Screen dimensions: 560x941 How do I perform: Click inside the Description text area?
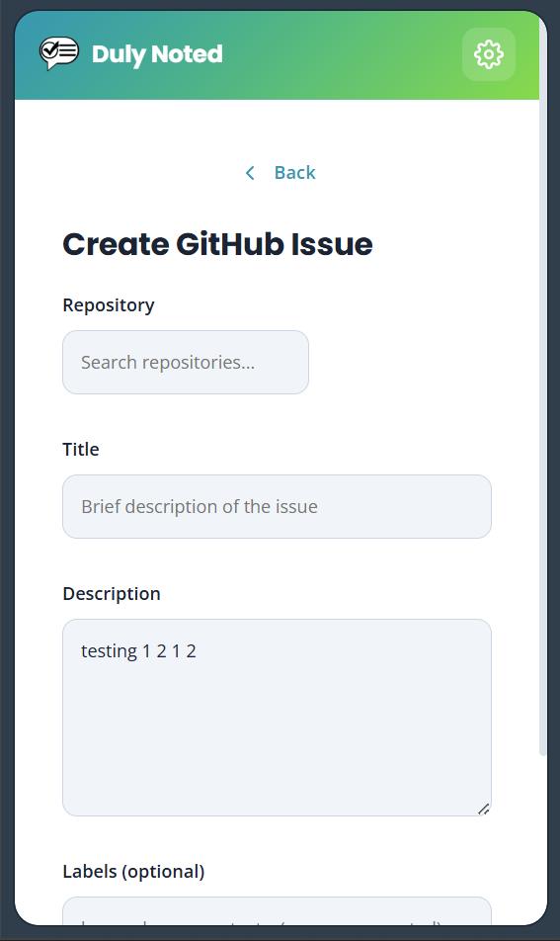point(277,718)
